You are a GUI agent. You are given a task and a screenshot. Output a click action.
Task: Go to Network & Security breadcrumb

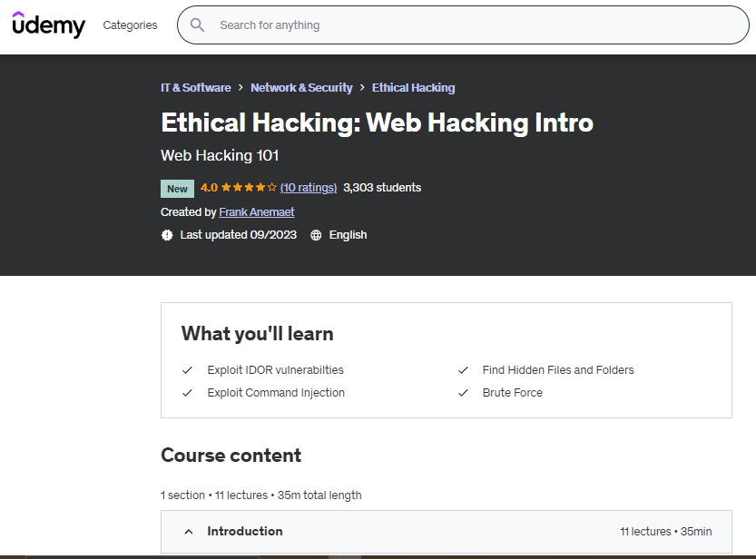(301, 88)
